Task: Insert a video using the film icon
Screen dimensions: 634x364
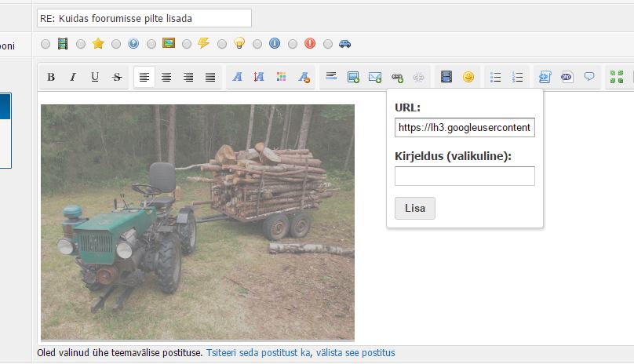Action: click(446, 77)
